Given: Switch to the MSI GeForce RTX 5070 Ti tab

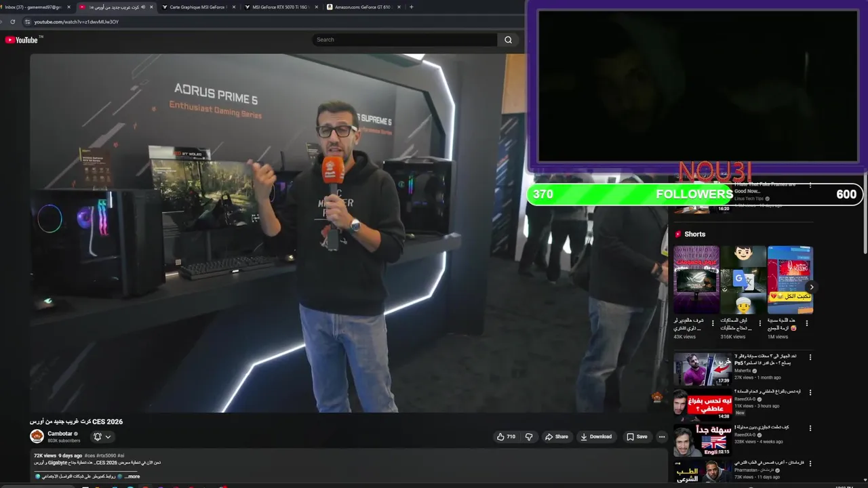Looking at the screenshot, I should (x=281, y=7).
